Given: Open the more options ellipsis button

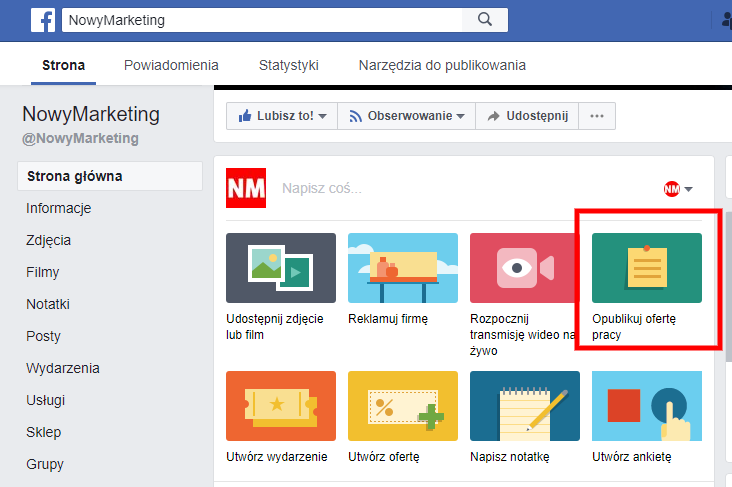Looking at the screenshot, I should (x=597, y=116).
